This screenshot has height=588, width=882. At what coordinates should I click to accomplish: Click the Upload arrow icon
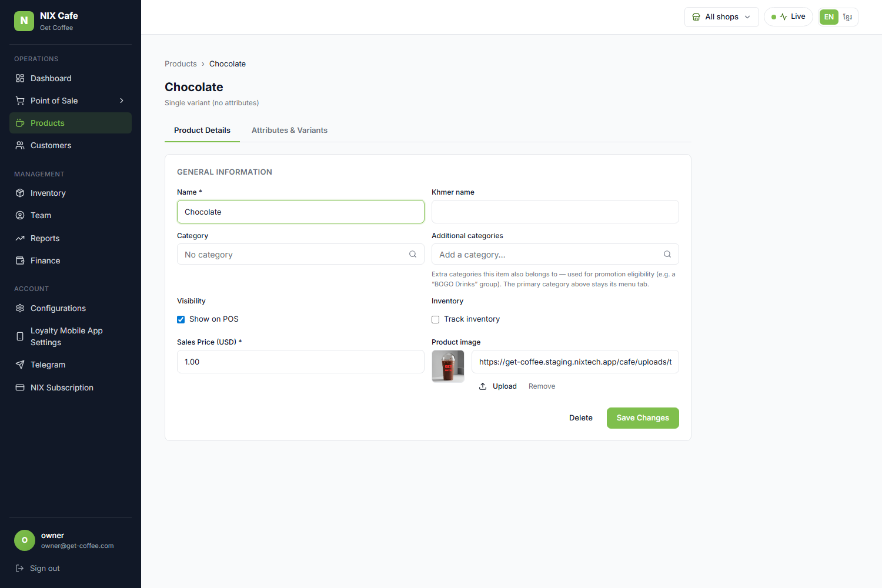click(483, 386)
